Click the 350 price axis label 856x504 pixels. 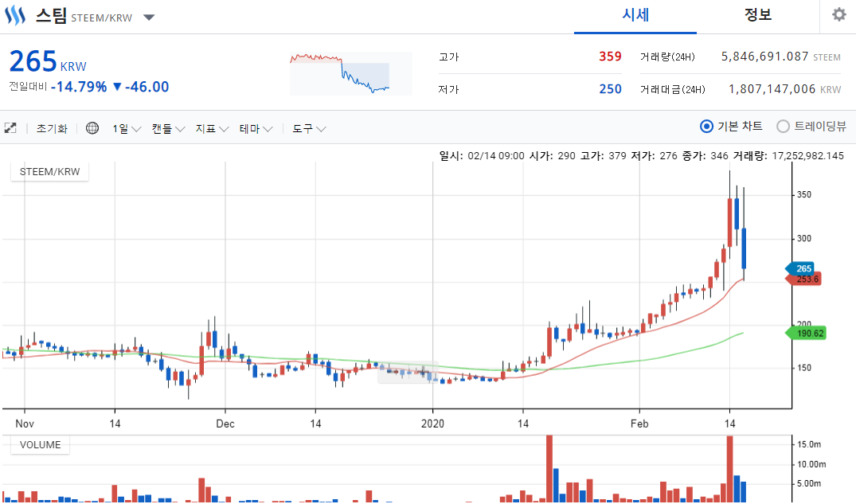point(803,195)
